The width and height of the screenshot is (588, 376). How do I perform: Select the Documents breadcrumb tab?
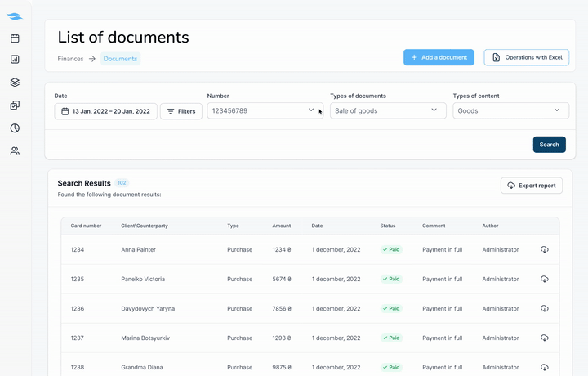[x=120, y=59]
